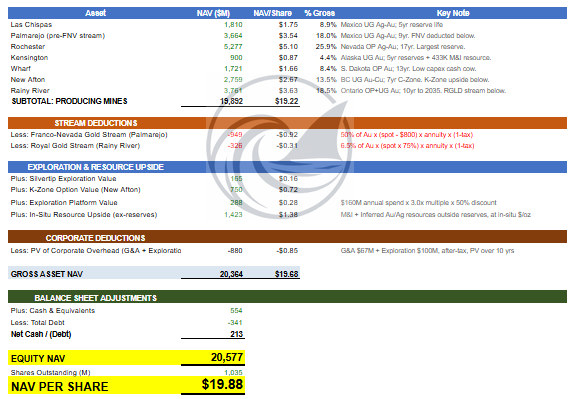Click the EQUITY NAV label
The image size is (573, 399).
click(x=38, y=359)
